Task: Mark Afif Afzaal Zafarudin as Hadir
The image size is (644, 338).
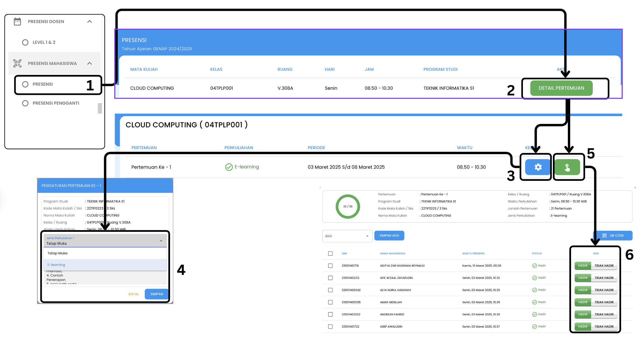Action: click(x=583, y=278)
